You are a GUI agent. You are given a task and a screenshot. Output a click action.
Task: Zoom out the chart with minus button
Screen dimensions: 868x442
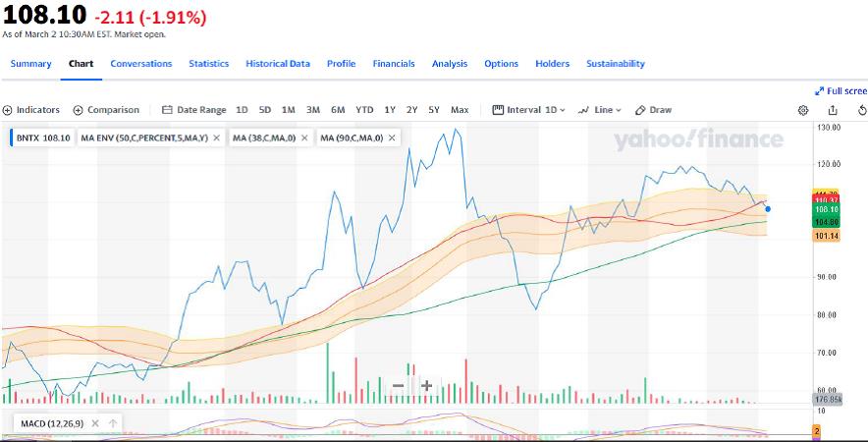pyautogui.click(x=398, y=386)
